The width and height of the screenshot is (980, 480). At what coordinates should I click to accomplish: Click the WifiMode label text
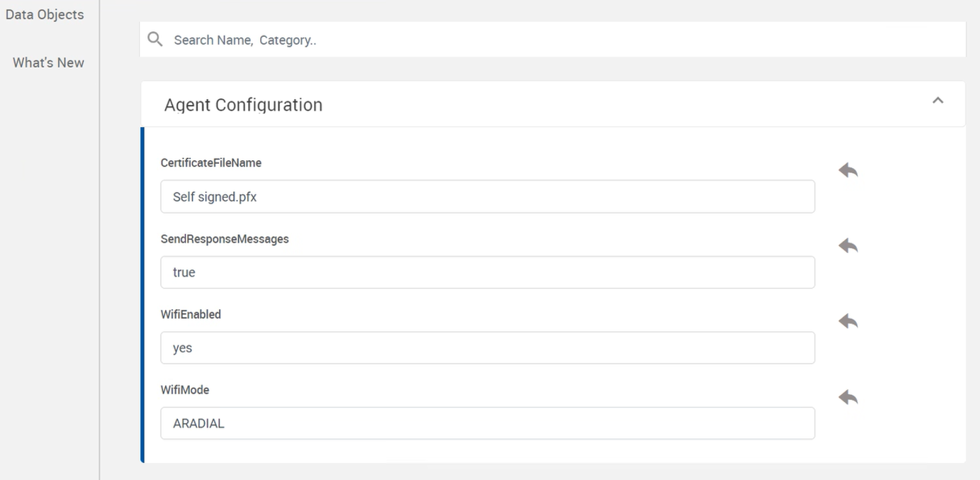coord(185,390)
